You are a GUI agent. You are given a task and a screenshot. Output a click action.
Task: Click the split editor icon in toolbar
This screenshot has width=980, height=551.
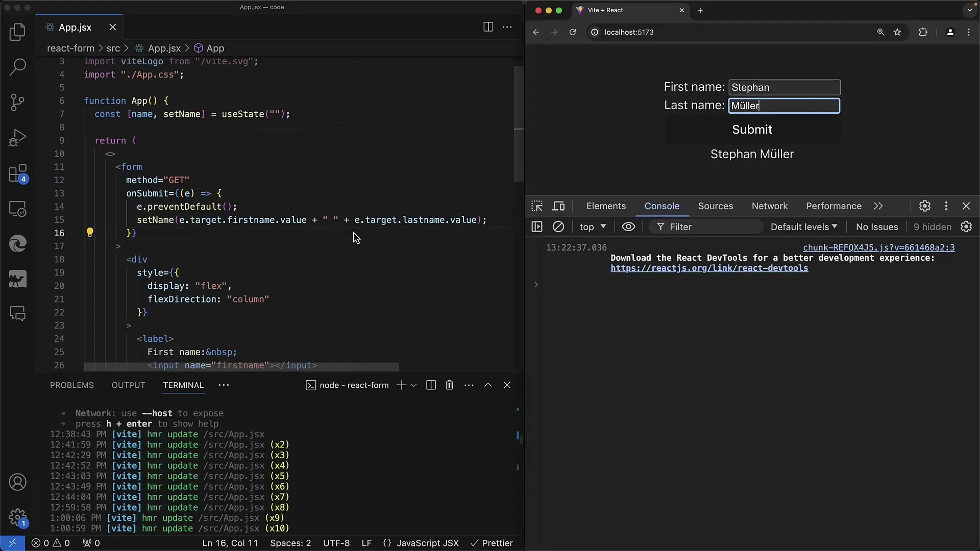[488, 27]
